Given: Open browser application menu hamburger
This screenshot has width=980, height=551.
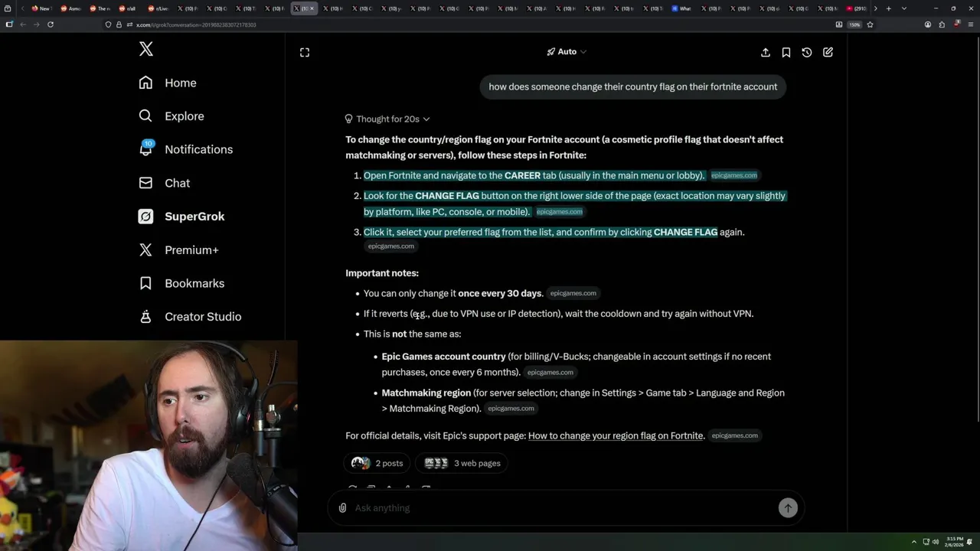Looking at the screenshot, I should pos(971,24).
